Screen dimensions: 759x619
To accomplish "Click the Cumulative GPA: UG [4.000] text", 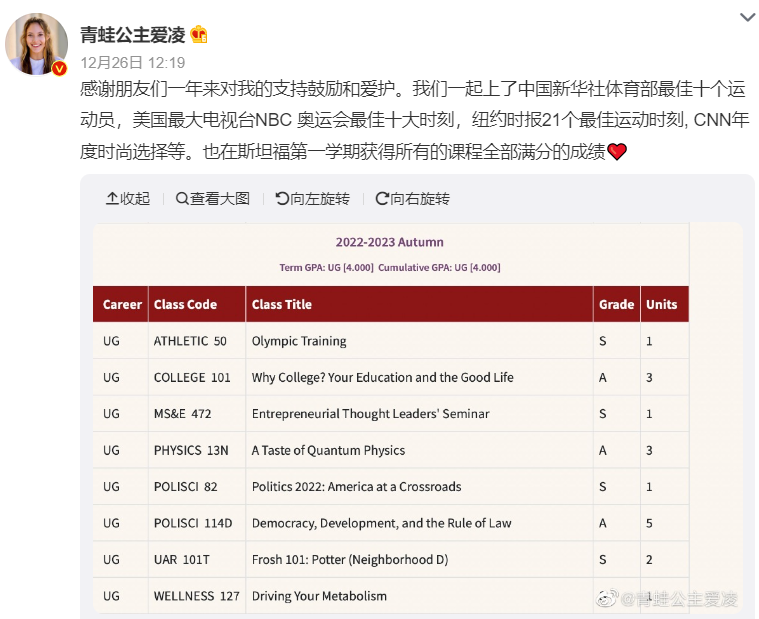I will coord(440,268).
